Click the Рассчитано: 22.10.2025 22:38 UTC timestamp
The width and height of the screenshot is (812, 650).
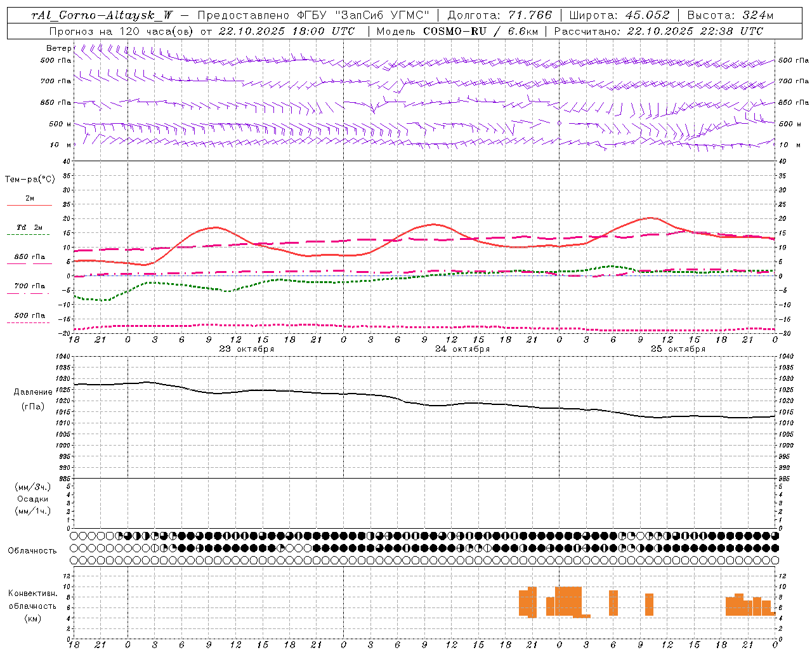click(x=658, y=31)
